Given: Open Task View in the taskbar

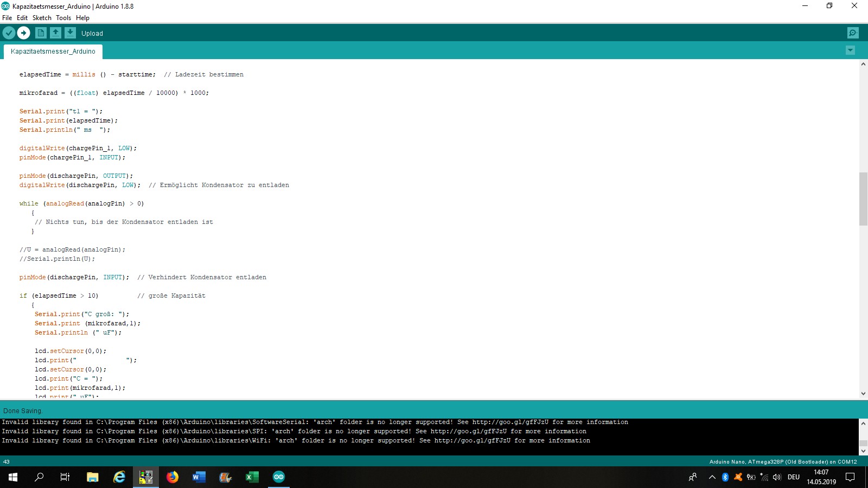Looking at the screenshot, I should 65,477.
